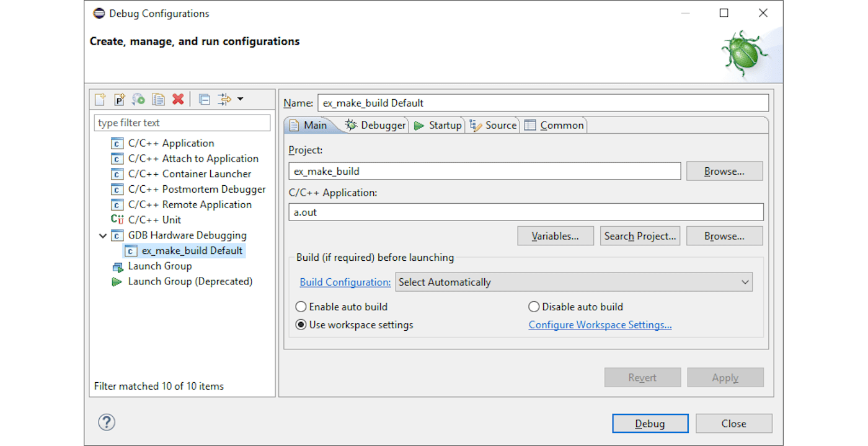Select Enable auto build radio button
The width and height of the screenshot is (868, 446).
tap(301, 307)
